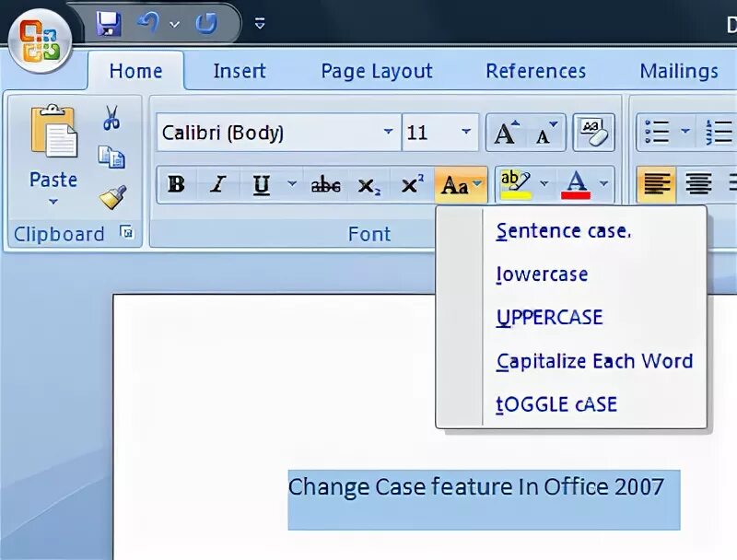Switch to the Insert tab
The image size is (737, 560).
[240, 72]
